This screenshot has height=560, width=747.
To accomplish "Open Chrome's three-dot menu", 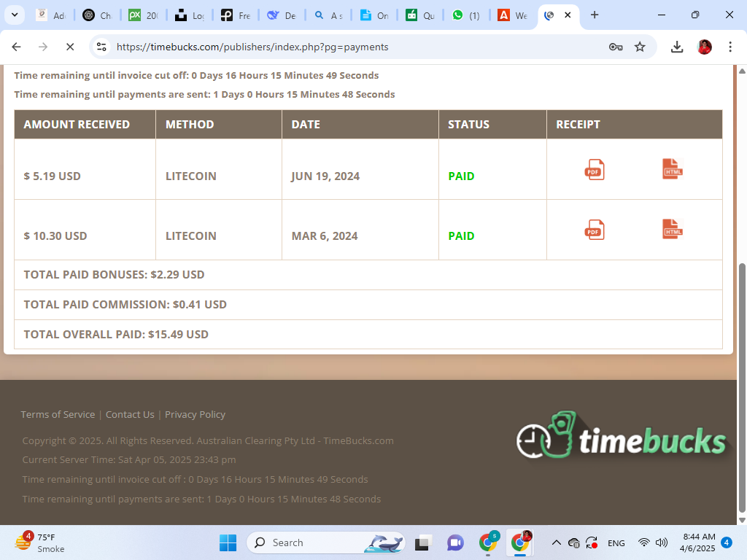I will 730,47.
